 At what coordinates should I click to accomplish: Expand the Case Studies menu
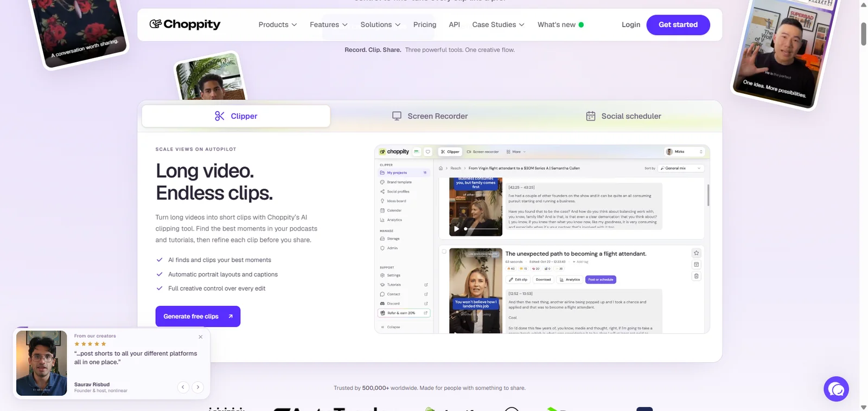pyautogui.click(x=499, y=25)
